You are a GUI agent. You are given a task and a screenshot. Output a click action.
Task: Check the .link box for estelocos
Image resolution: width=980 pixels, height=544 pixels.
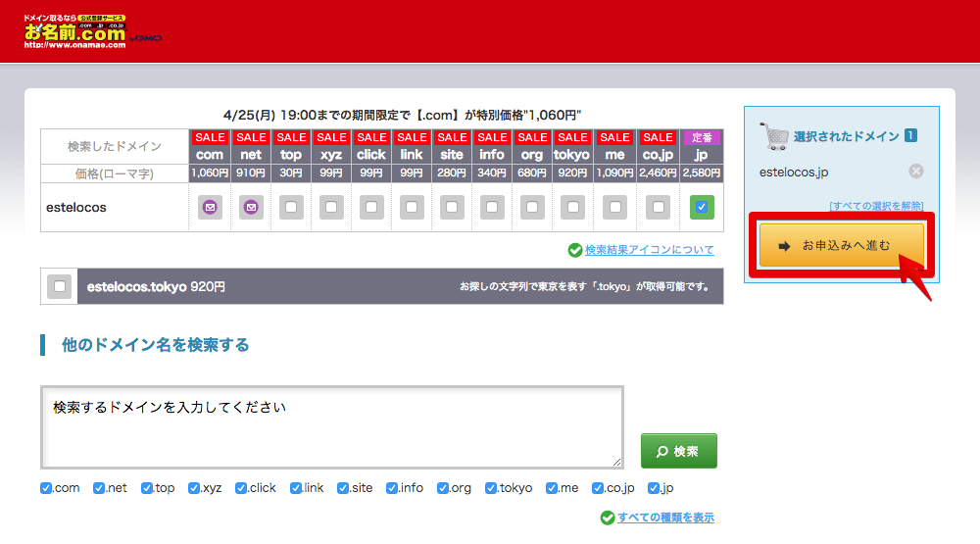412,207
